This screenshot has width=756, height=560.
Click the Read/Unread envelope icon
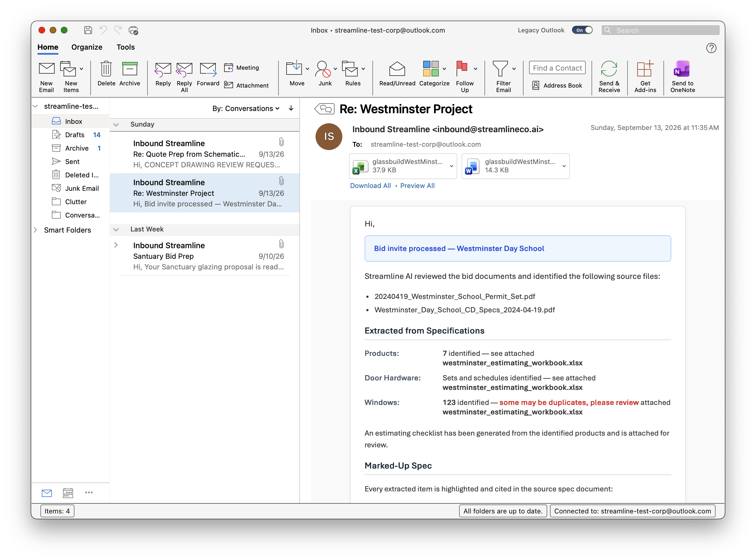[x=397, y=69]
